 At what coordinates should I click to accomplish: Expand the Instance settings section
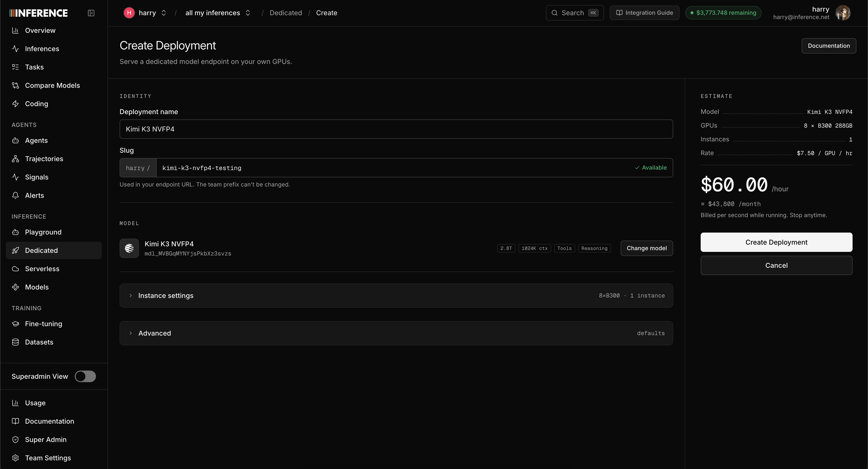(396, 295)
